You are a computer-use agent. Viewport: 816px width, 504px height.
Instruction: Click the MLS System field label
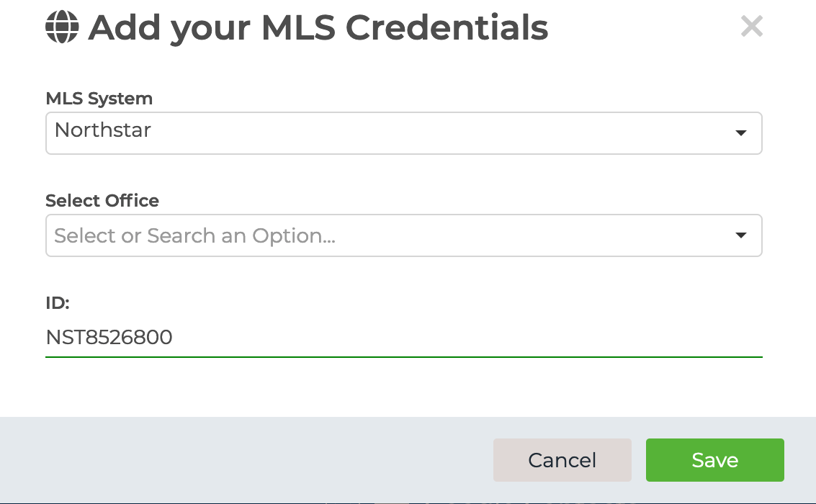[x=99, y=99]
